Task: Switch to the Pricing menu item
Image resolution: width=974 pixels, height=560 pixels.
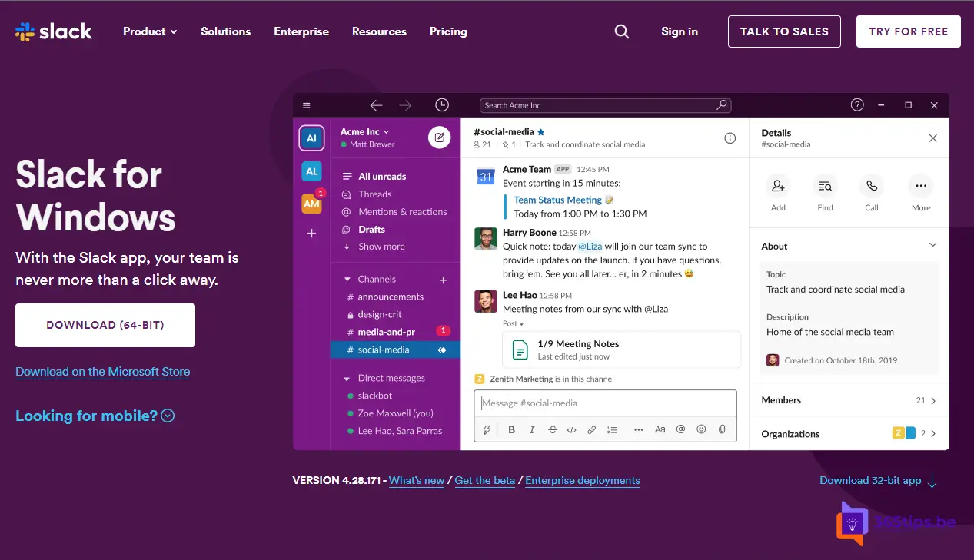Action: point(448,31)
